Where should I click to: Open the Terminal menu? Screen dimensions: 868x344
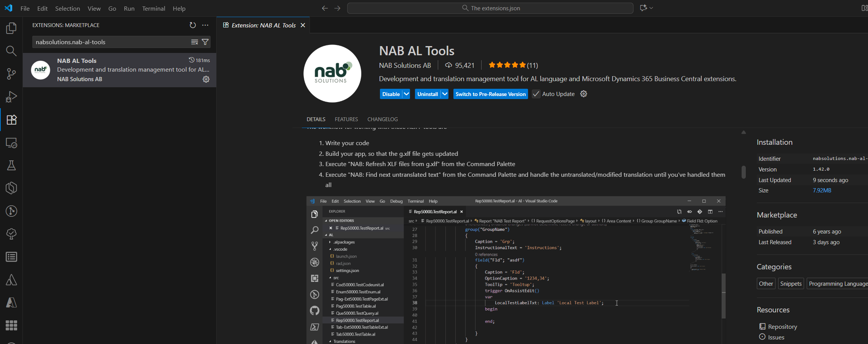coord(153,8)
